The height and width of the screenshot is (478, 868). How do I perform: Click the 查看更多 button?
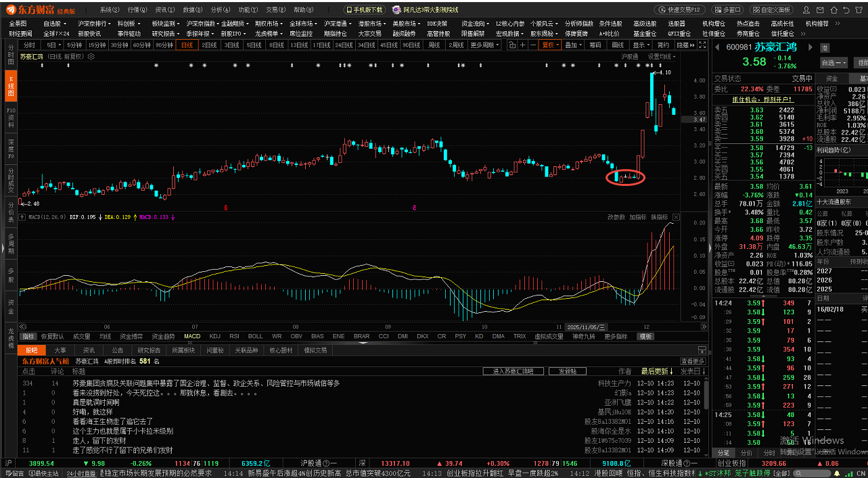click(692, 361)
